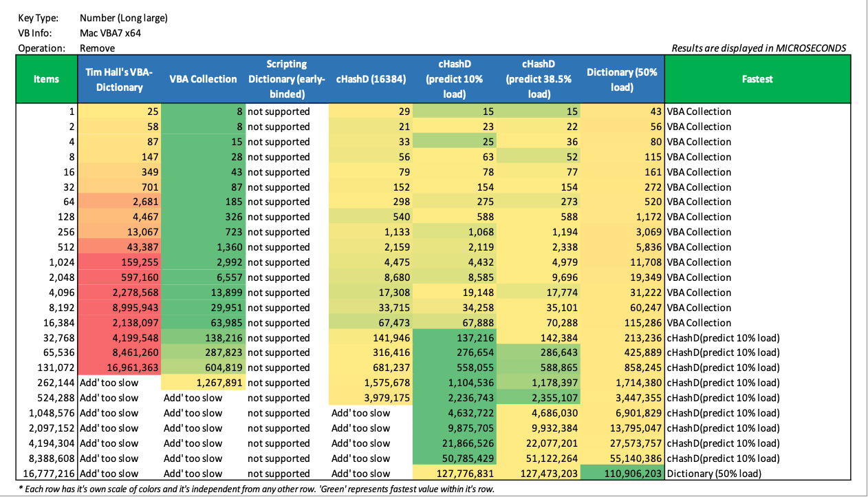868x497 pixels.
Task: Select the 'Scripting Dictionary (early-binded)' header
Action: tap(286, 79)
